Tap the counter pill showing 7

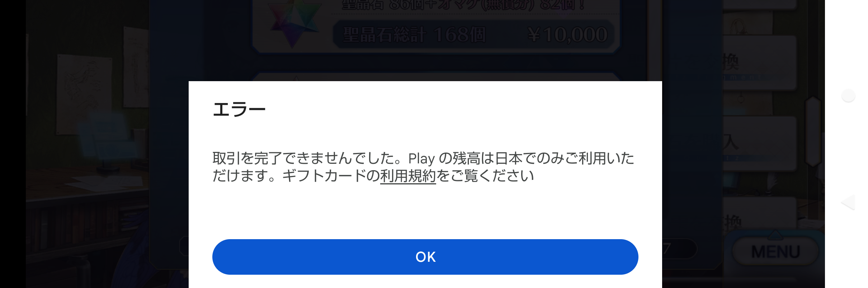[679, 248]
